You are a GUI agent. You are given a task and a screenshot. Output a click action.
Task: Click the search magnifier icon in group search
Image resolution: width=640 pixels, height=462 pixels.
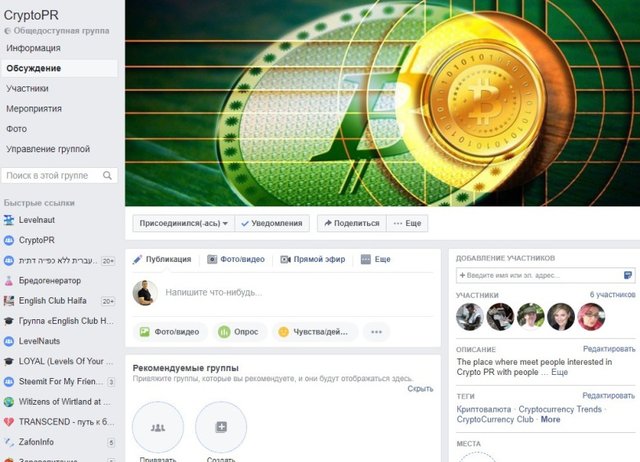point(107,175)
